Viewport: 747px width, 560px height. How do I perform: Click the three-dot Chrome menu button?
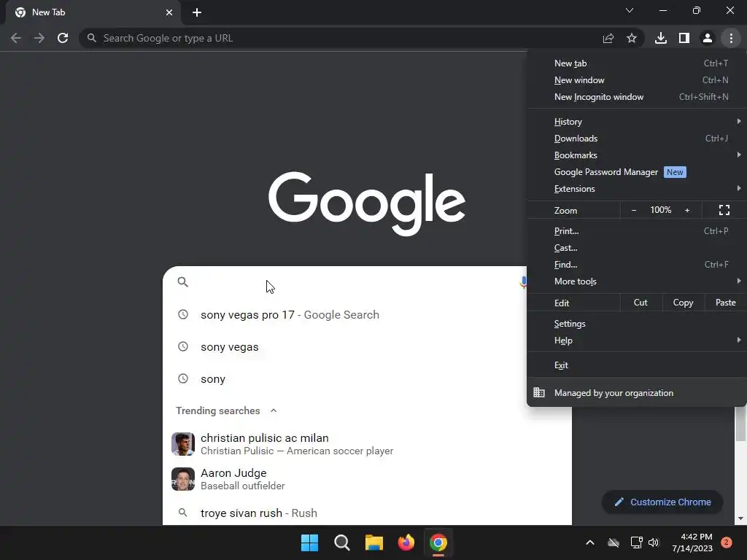pos(731,38)
